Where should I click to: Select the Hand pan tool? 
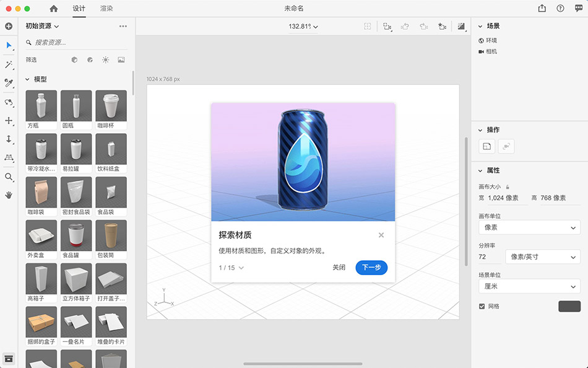pos(9,195)
